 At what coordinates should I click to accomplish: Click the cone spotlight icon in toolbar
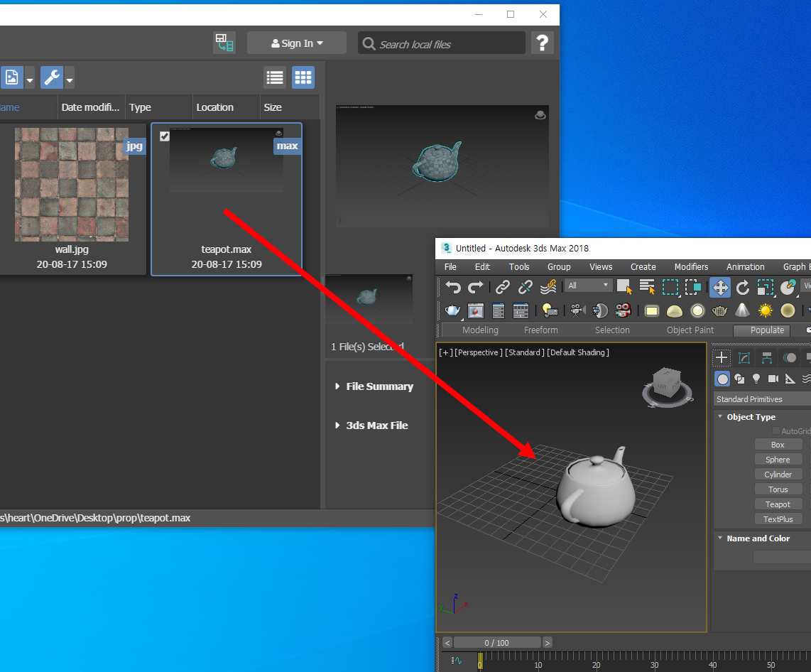coord(743,310)
